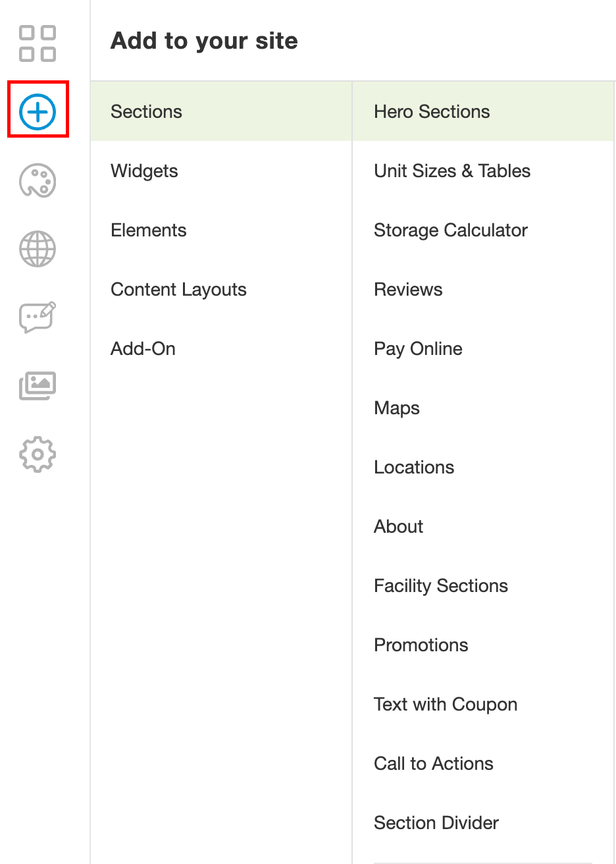Choose the Pay Online section
This screenshot has height=864, width=616.
coord(418,349)
